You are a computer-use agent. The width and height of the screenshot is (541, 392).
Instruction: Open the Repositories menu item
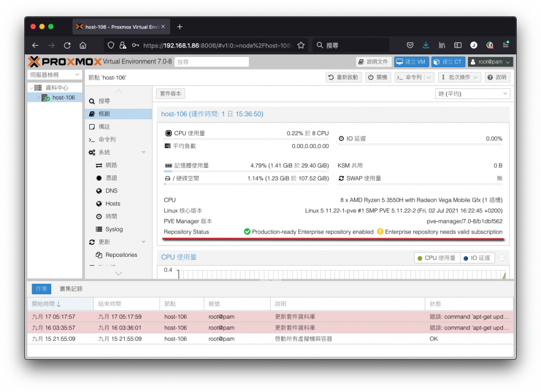click(118, 255)
